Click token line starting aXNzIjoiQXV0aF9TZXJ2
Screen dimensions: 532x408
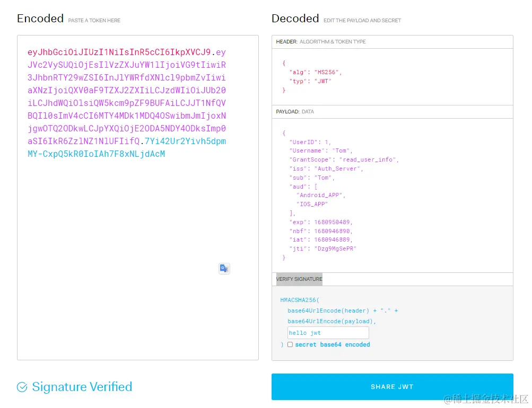coord(127,90)
